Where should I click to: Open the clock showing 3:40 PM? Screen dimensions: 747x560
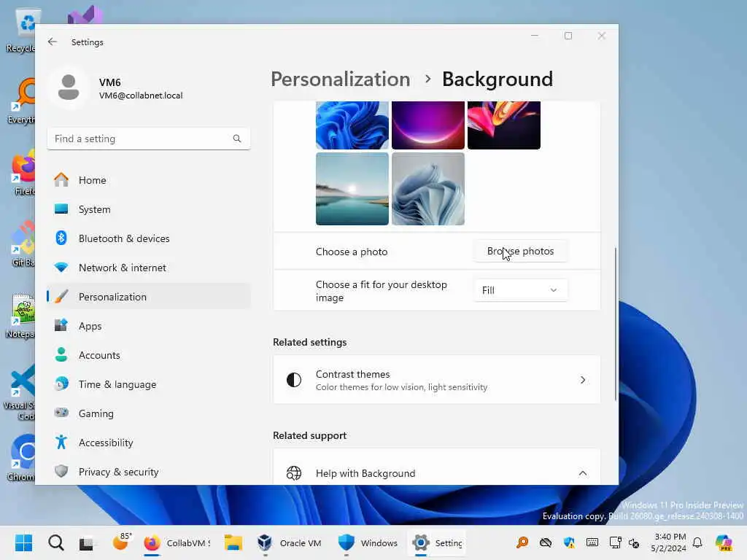point(670,542)
